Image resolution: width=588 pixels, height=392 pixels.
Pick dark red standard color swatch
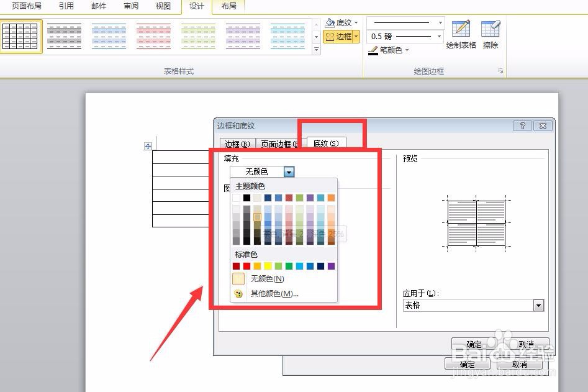[236, 266]
